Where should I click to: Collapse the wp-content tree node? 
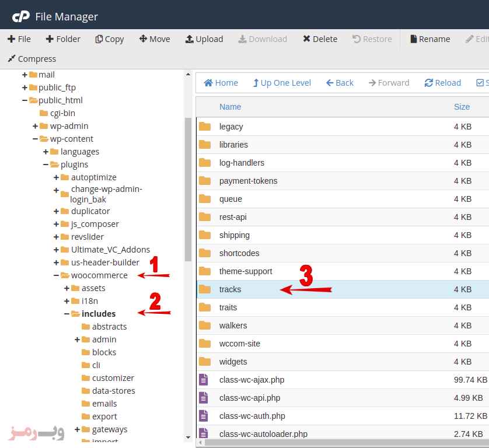click(x=35, y=139)
